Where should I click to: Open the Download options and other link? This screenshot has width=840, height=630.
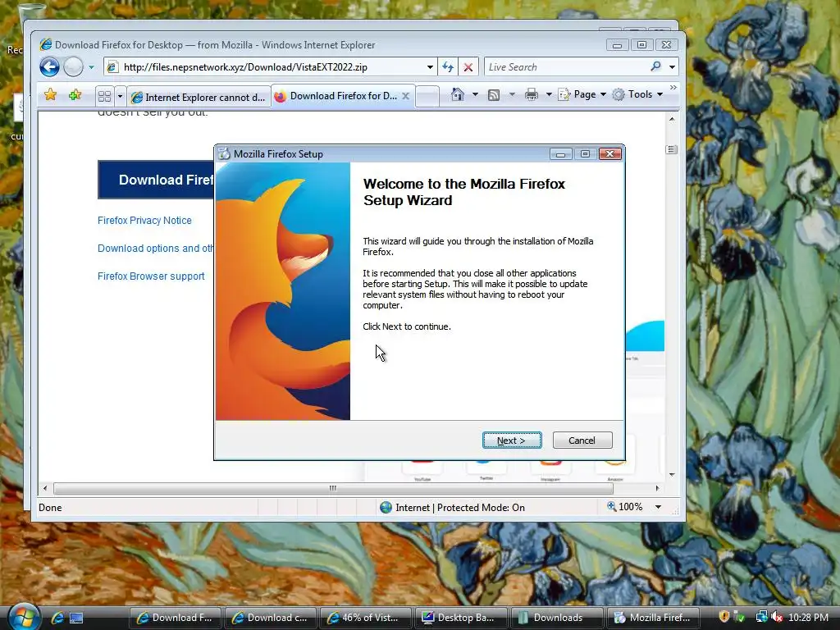point(155,248)
